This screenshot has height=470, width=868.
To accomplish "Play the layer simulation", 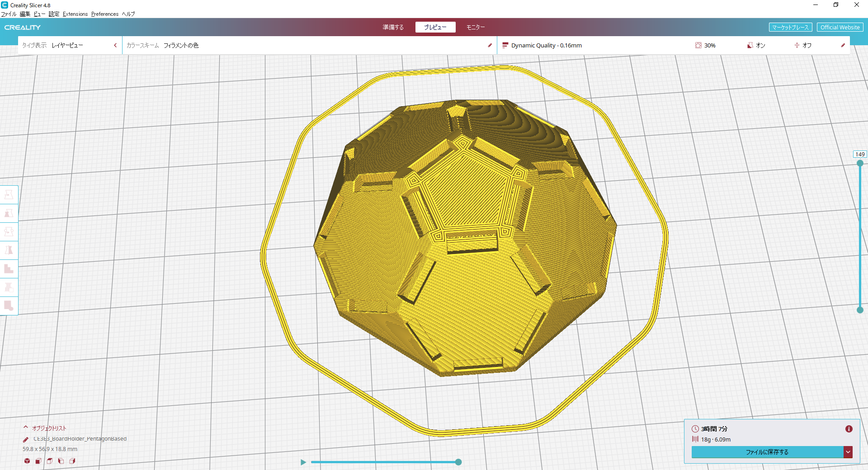I will point(303,462).
